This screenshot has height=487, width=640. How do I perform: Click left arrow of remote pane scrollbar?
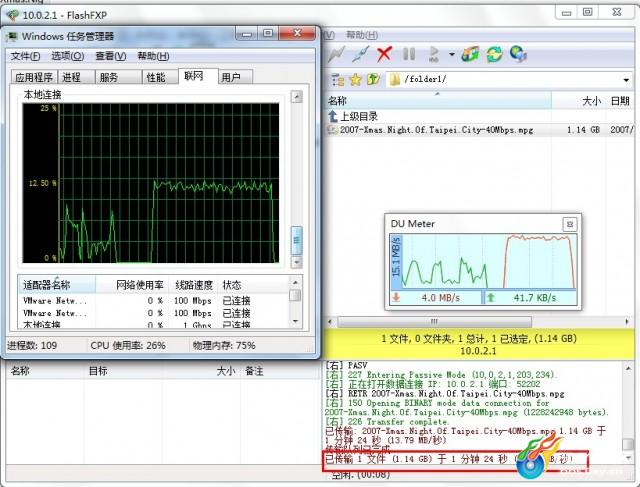(x=330, y=322)
